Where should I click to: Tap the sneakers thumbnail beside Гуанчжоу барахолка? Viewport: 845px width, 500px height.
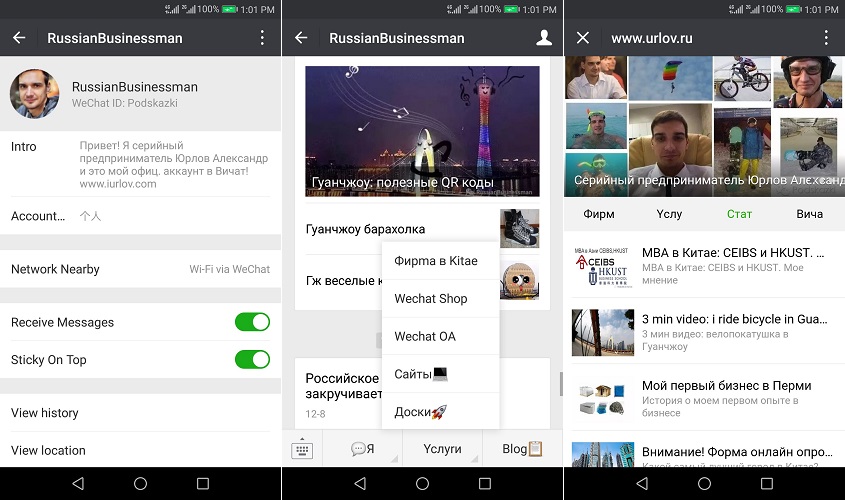tap(519, 229)
